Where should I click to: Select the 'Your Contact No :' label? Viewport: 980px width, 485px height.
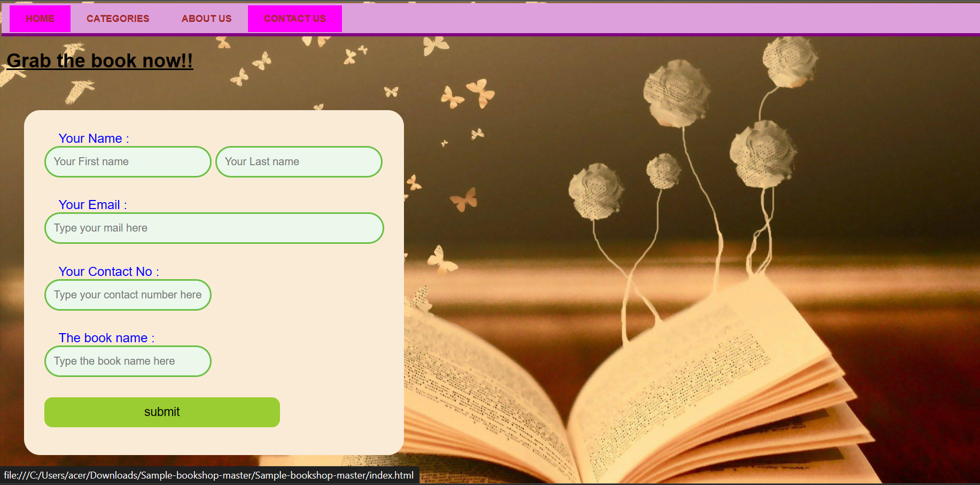point(108,272)
